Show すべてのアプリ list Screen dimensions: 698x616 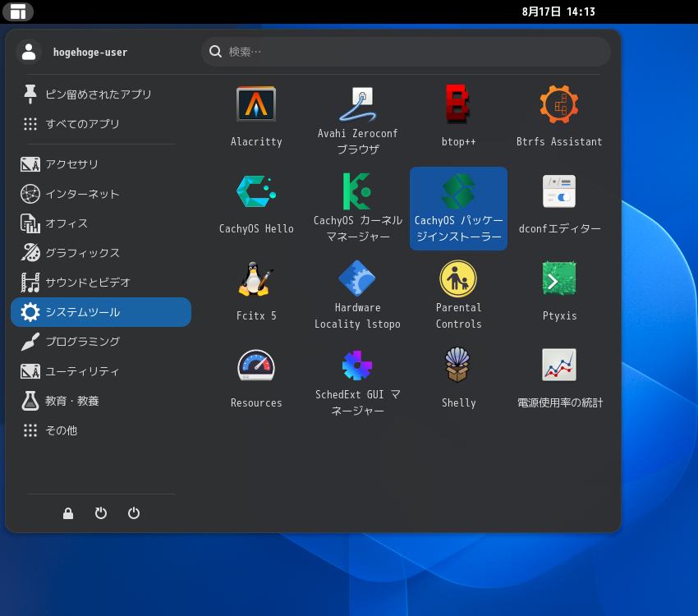click(x=101, y=124)
